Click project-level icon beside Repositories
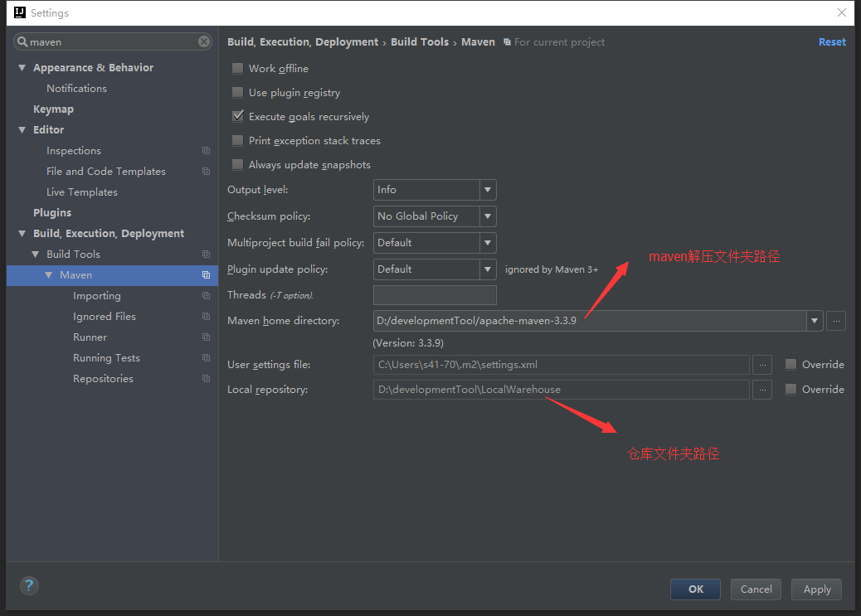Viewport: 861px width, 616px height. click(206, 378)
